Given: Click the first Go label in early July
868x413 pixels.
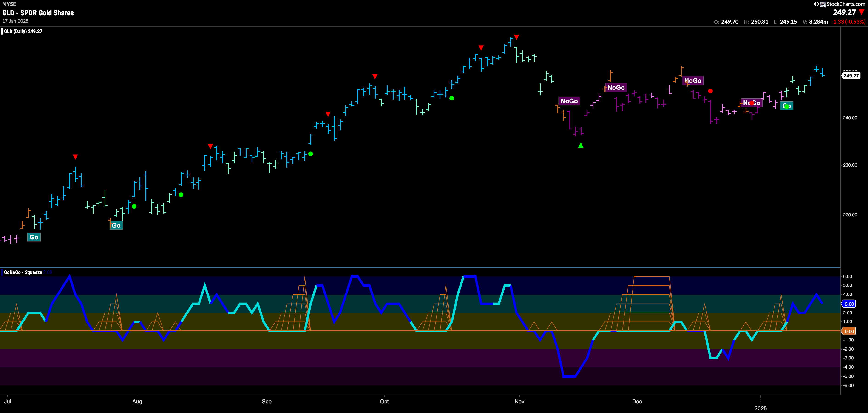Looking at the screenshot, I should tap(34, 237).
